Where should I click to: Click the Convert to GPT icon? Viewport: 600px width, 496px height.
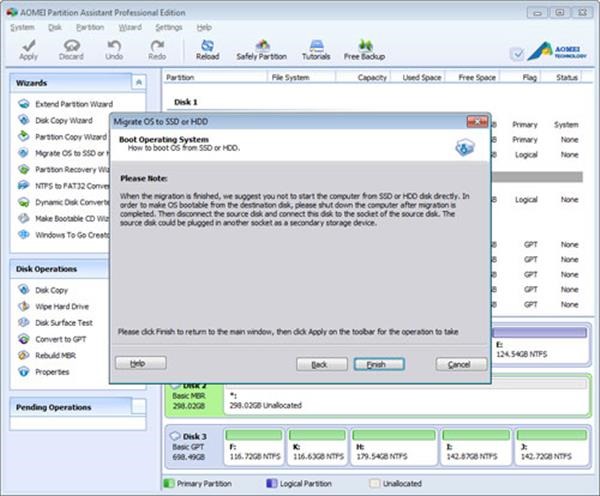(24, 339)
